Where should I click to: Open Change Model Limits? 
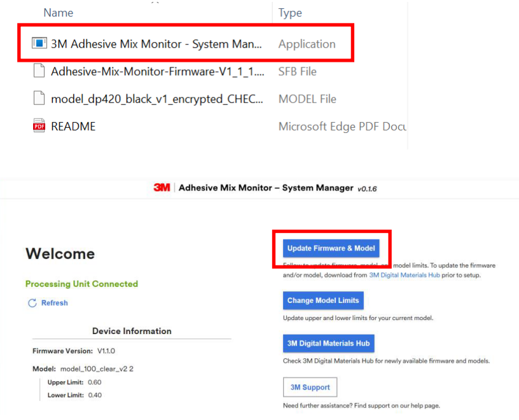click(323, 300)
